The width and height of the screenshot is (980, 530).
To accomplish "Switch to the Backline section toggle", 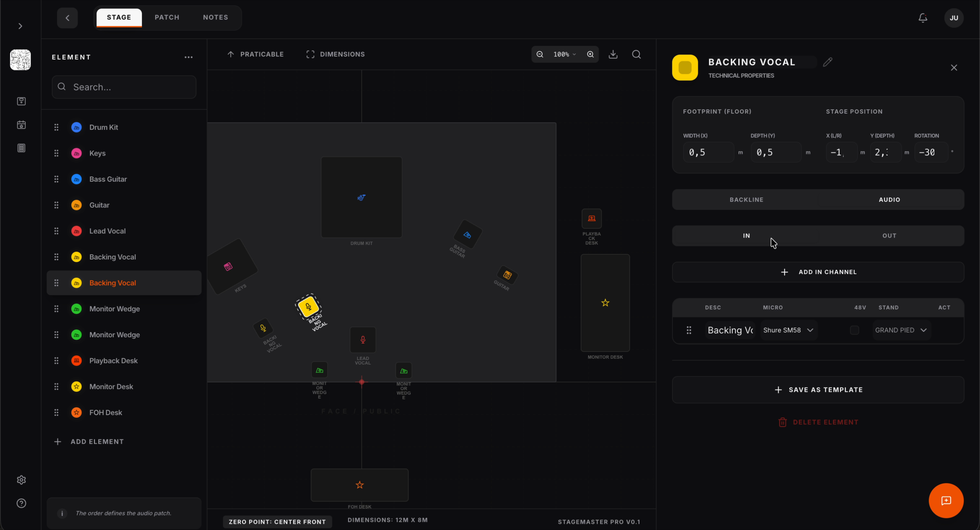I will click(746, 199).
